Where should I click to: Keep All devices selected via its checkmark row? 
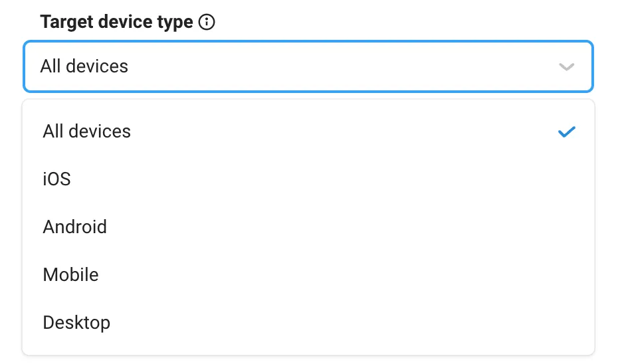point(308,131)
